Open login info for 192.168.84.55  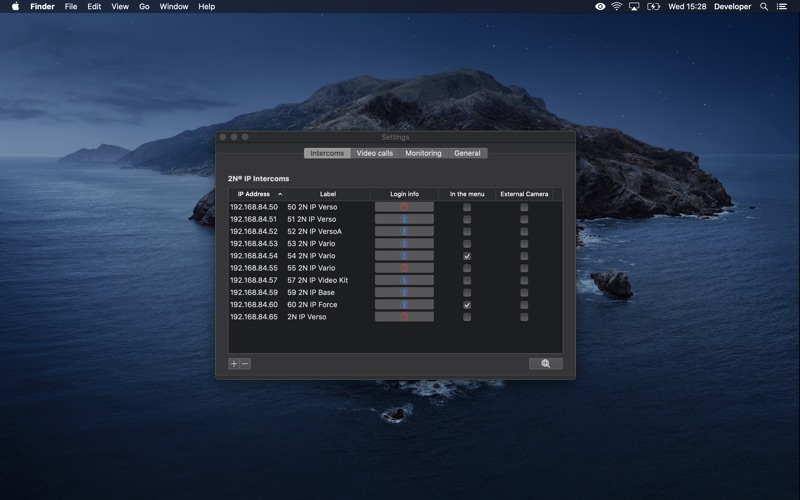404,268
